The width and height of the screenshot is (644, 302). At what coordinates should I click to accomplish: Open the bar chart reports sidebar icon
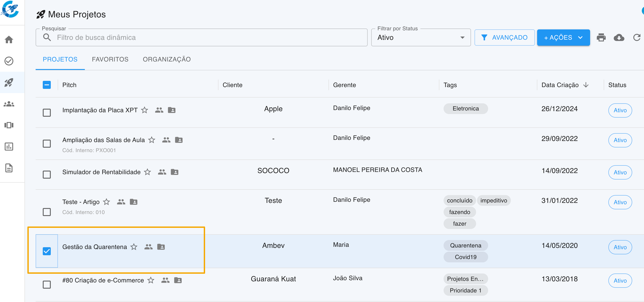[x=9, y=147]
